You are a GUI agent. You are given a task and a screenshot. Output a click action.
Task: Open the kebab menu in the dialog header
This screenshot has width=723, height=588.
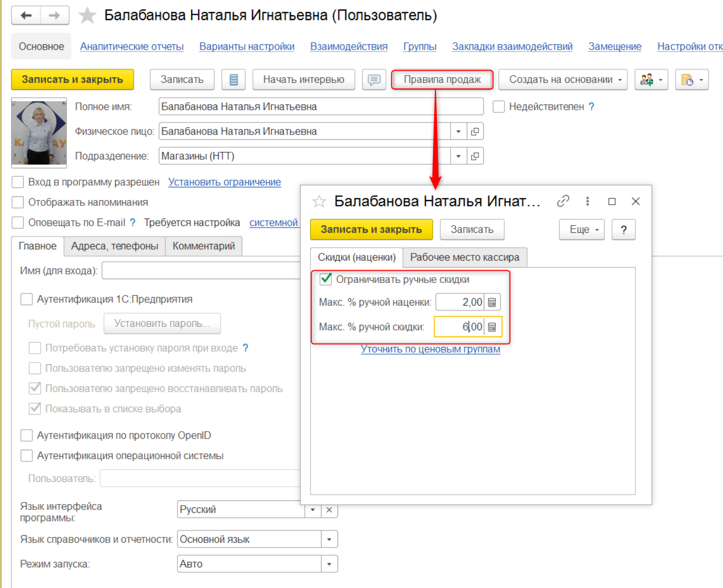point(587,201)
